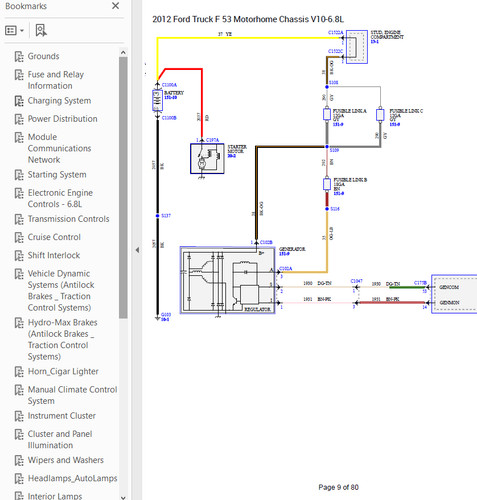This screenshot has height=500, width=477.
Task: Jump to Starting System bookmark
Action: click(57, 175)
